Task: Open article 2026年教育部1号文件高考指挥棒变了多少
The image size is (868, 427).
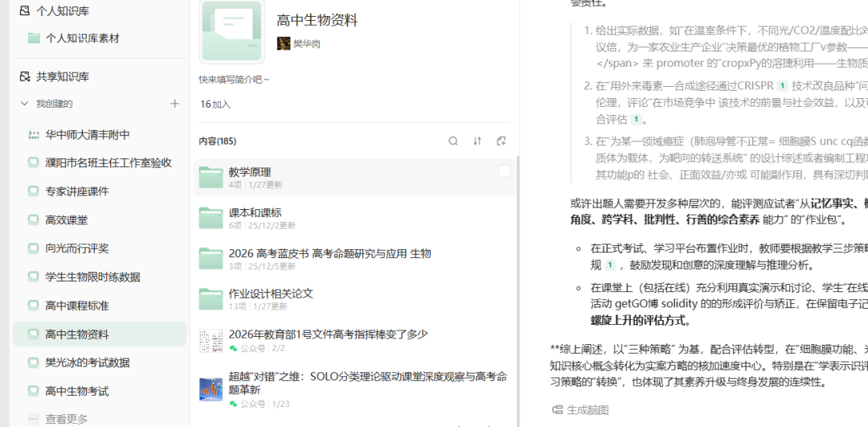Action: pos(354,340)
